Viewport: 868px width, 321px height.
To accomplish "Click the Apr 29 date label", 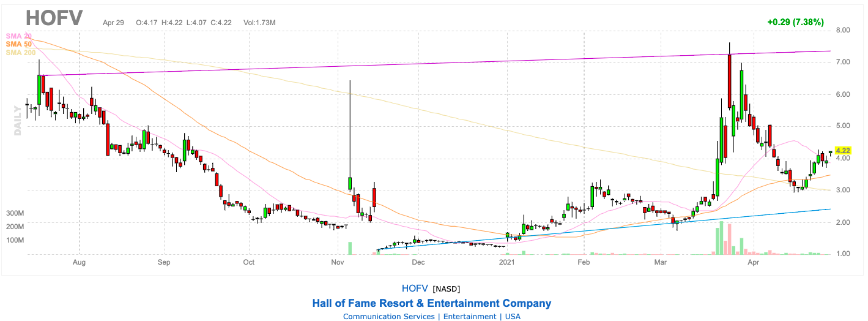I will click(114, 23).
